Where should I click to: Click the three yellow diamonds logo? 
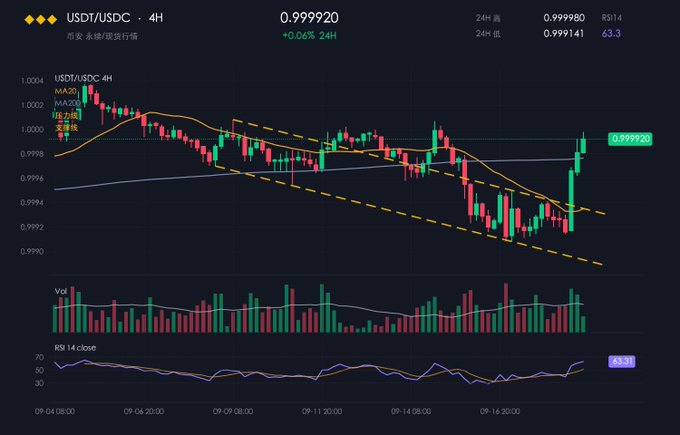point(41,20)
